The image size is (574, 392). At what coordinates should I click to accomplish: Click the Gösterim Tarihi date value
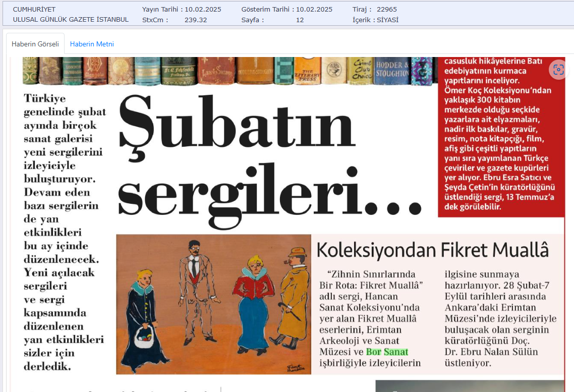point(314,10)
